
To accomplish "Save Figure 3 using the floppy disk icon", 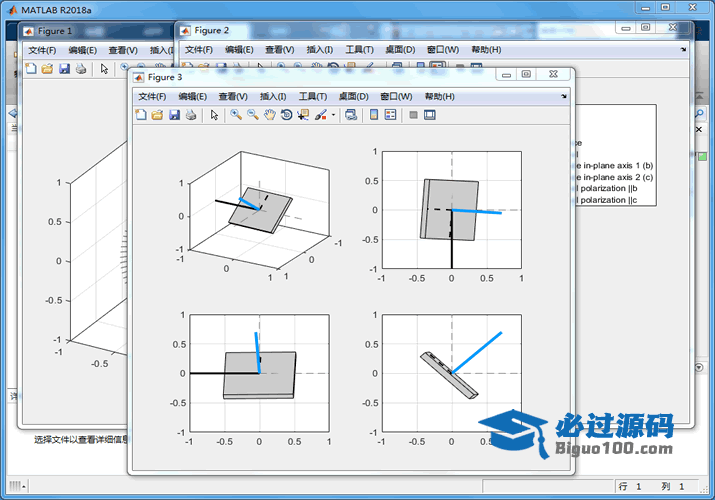I will tap(174, 115).
